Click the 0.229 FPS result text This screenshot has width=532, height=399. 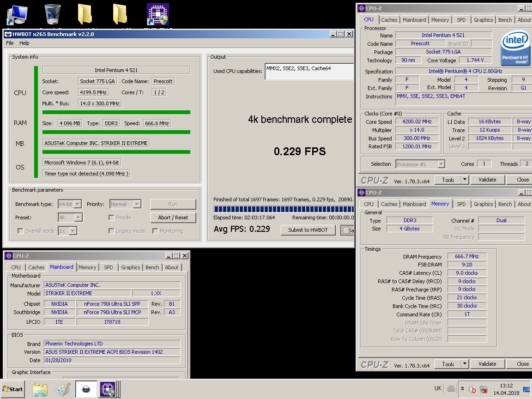pos(300,151)
